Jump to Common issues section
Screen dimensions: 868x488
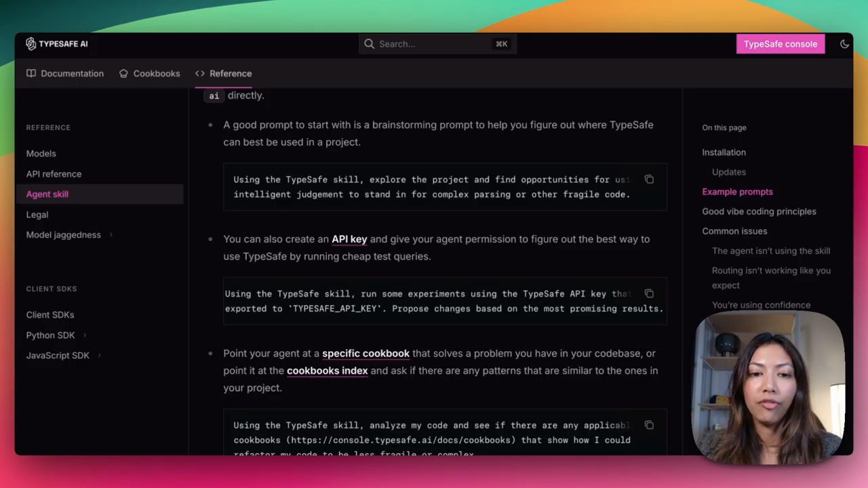point(734,231)
